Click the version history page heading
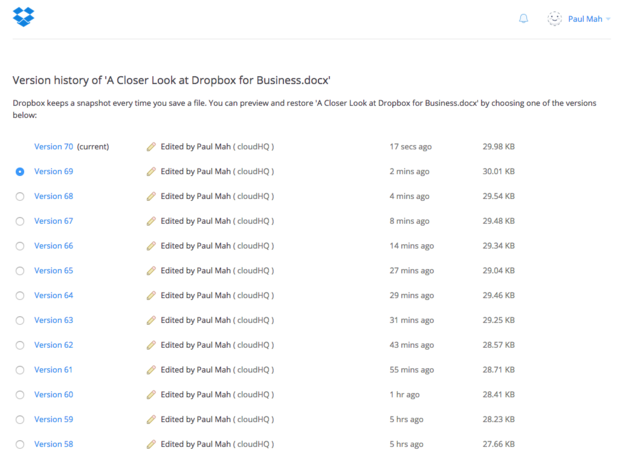620x459 pixels. (171, 80)
